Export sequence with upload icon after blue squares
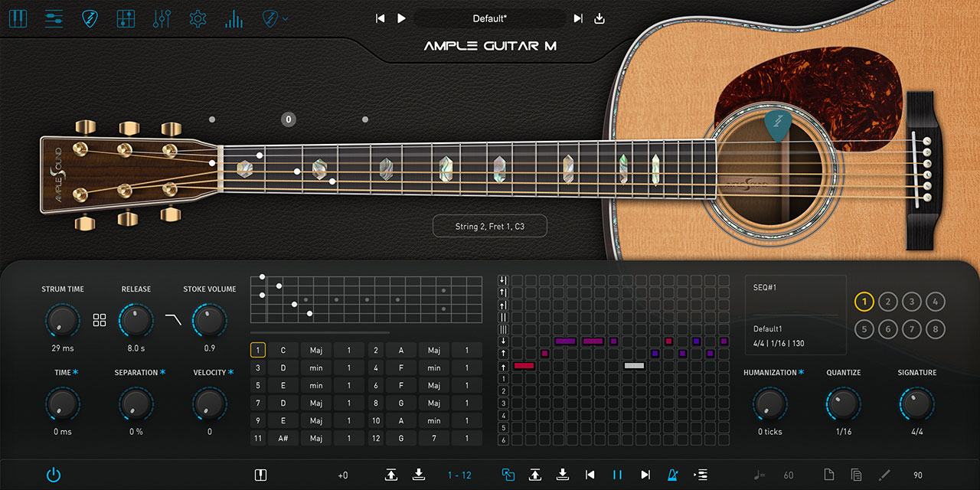Image resolution: width=980 pixels, height=490 pixels. point(535,475)
